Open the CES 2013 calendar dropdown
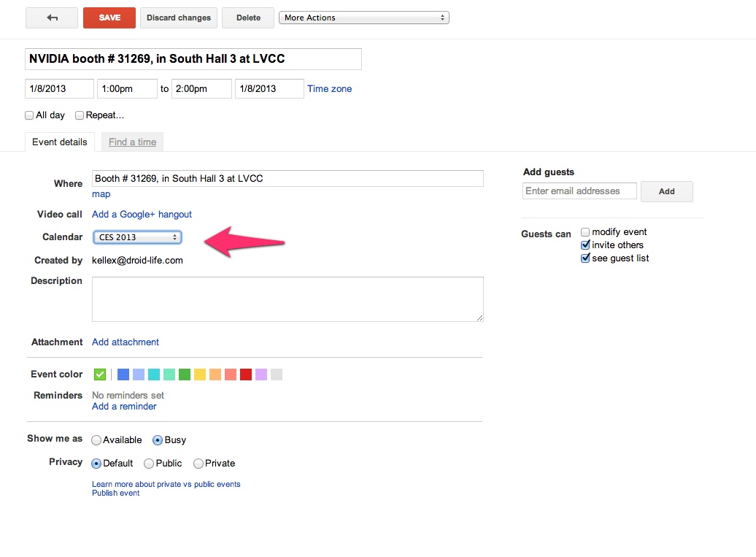 (x=137, y=237)
